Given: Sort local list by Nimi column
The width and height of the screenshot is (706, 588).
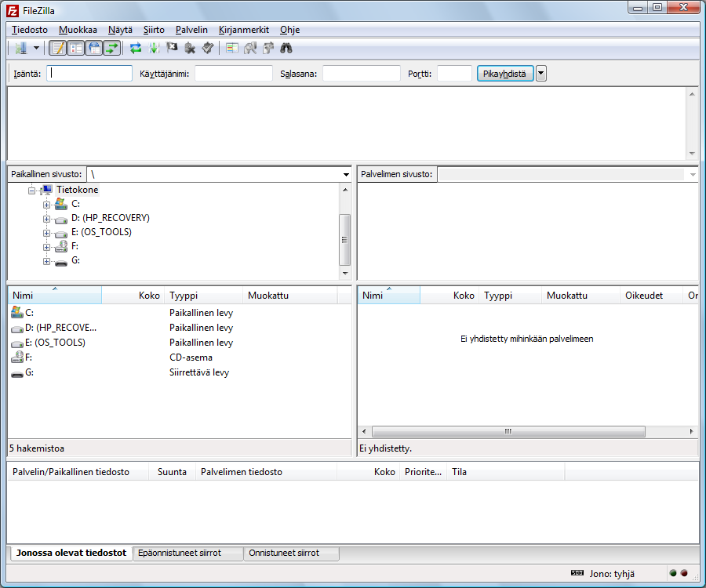Looking at the screenshot, I should 54,295.
